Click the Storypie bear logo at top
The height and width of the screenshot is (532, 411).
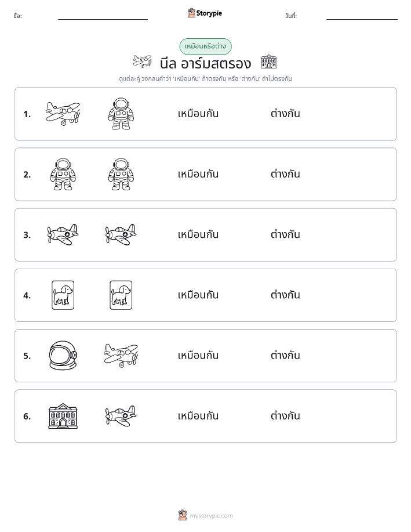click(x=191, y=13)
